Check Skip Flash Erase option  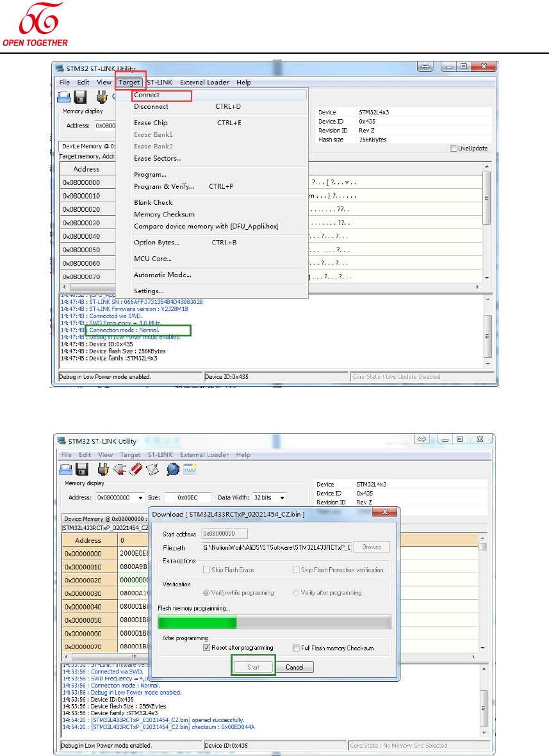tap(206, 570)
